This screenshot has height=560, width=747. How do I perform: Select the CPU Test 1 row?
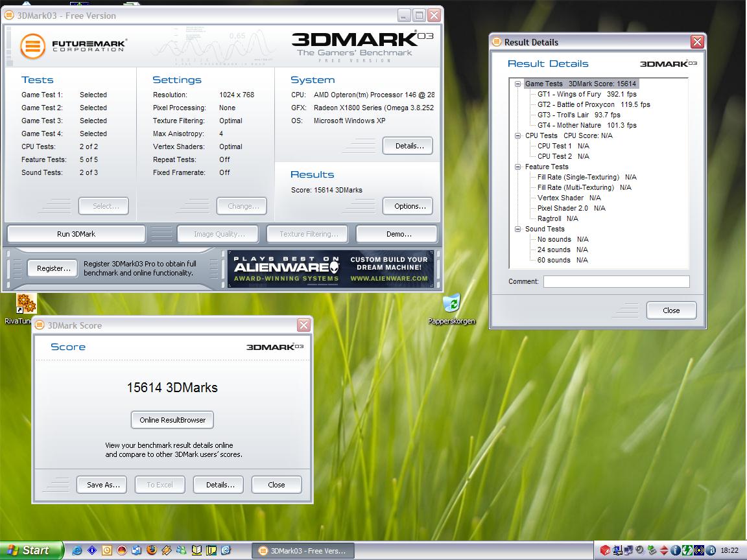point(563,146)
